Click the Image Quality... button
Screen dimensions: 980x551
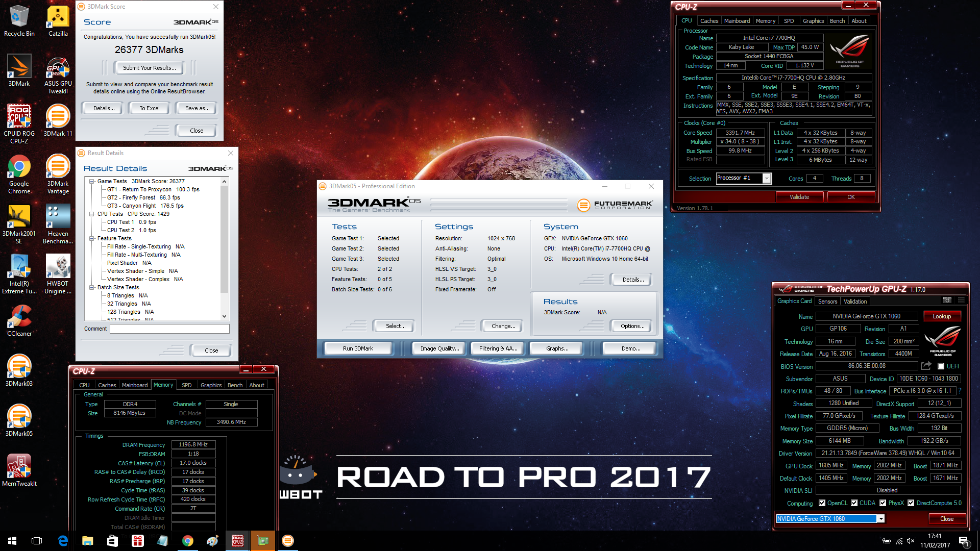(x=439, y=348)
